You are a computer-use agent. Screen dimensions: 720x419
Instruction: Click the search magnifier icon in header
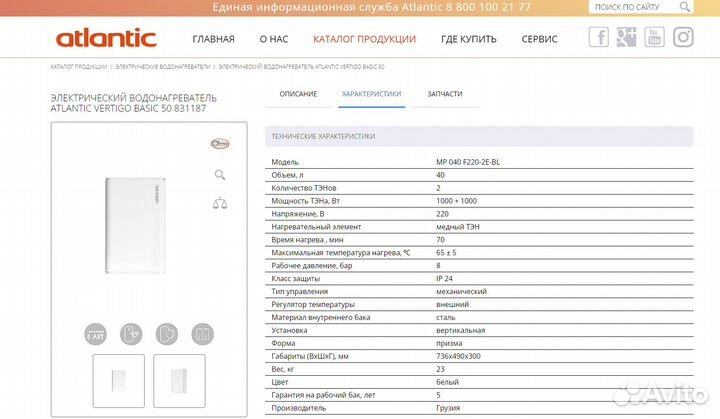click(685, 7)
